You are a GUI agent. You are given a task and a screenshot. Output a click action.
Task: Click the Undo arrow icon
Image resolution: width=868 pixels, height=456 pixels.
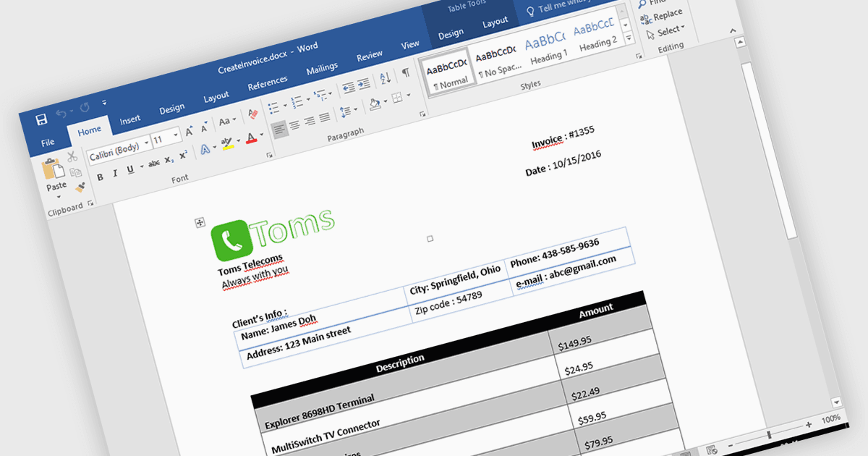[61, 114]
